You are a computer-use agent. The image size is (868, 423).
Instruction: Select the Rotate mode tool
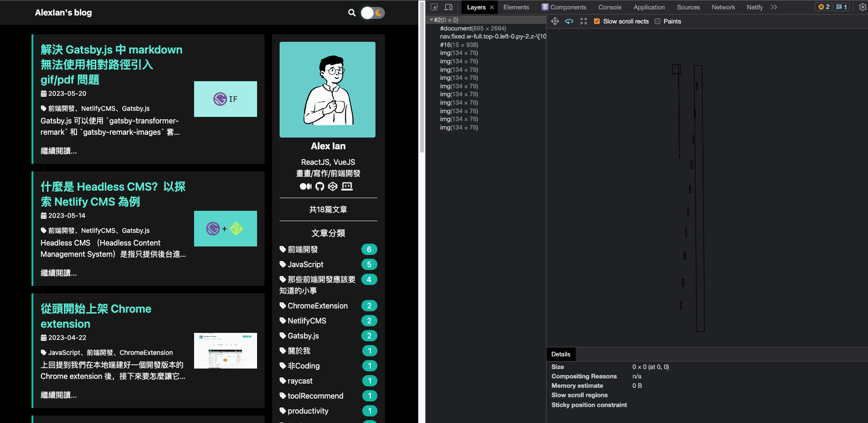coord(569,21)
